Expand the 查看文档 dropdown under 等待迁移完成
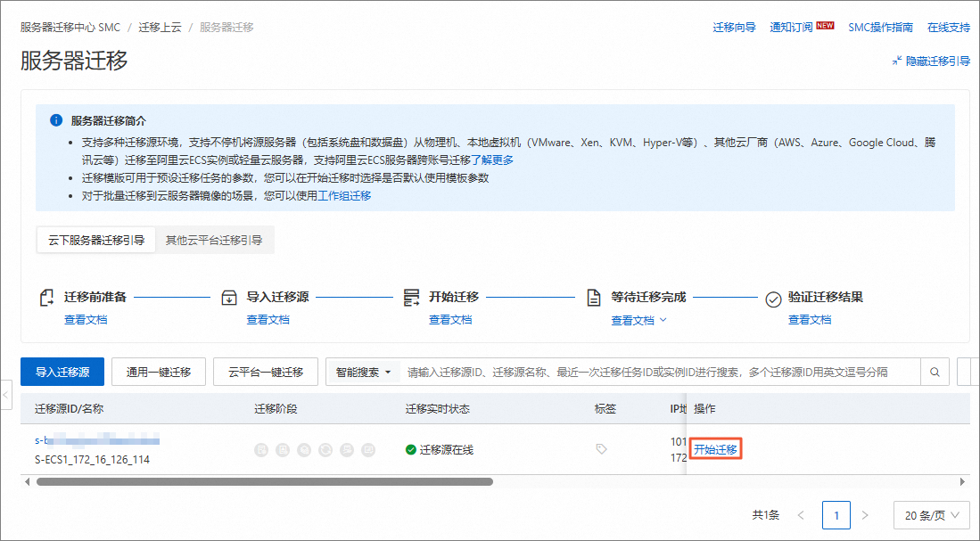Image resolution: width=980 pixels, height=541 pixels. [x=638, y=321]
